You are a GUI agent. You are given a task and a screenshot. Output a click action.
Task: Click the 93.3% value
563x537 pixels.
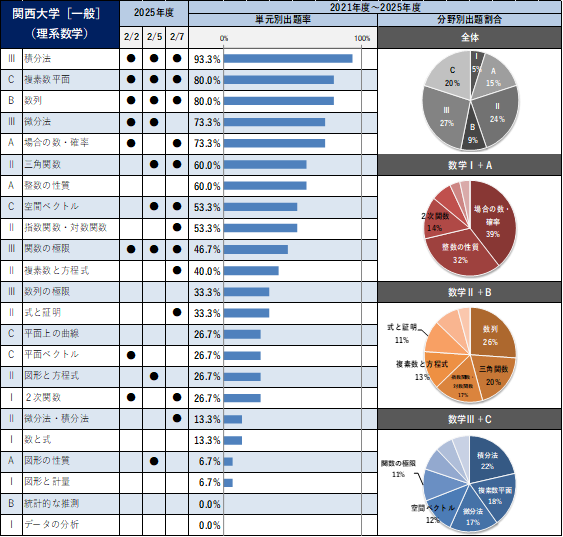(x=207, y=59)
